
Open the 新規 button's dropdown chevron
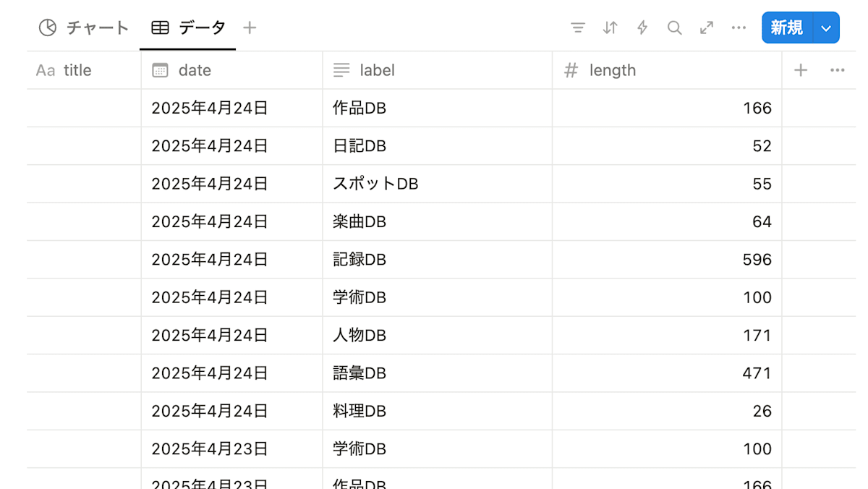[825, 27]
